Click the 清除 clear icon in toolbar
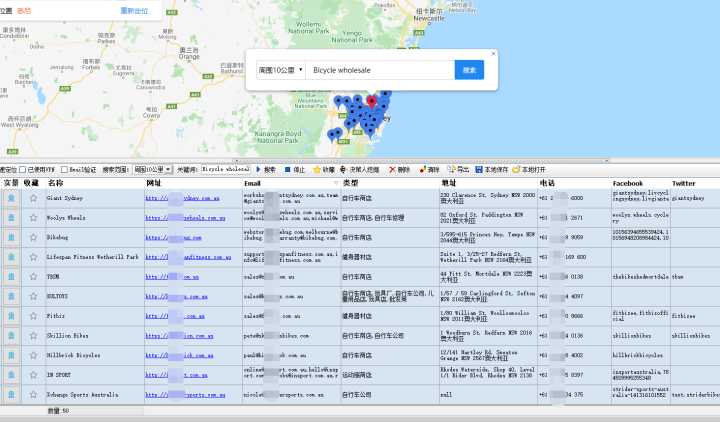 click(422, 169)
